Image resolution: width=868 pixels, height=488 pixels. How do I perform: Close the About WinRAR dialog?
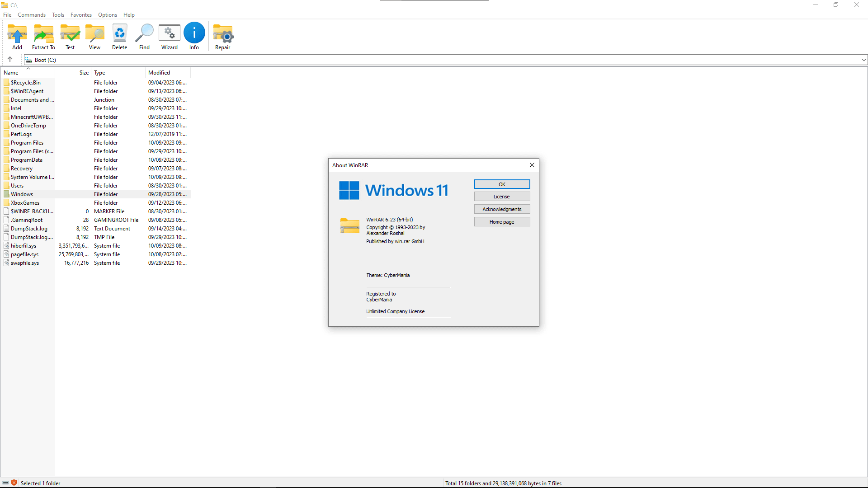[532, 165]
